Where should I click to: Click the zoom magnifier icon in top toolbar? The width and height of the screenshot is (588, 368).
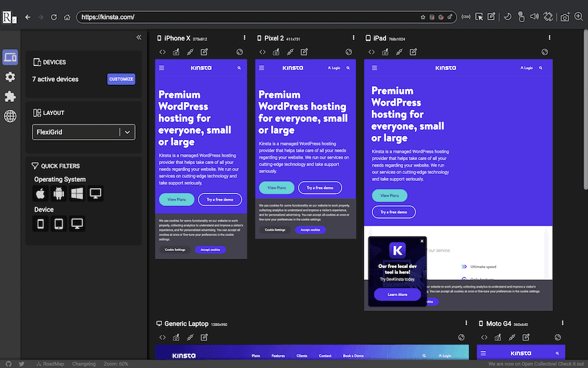(578, 17)
